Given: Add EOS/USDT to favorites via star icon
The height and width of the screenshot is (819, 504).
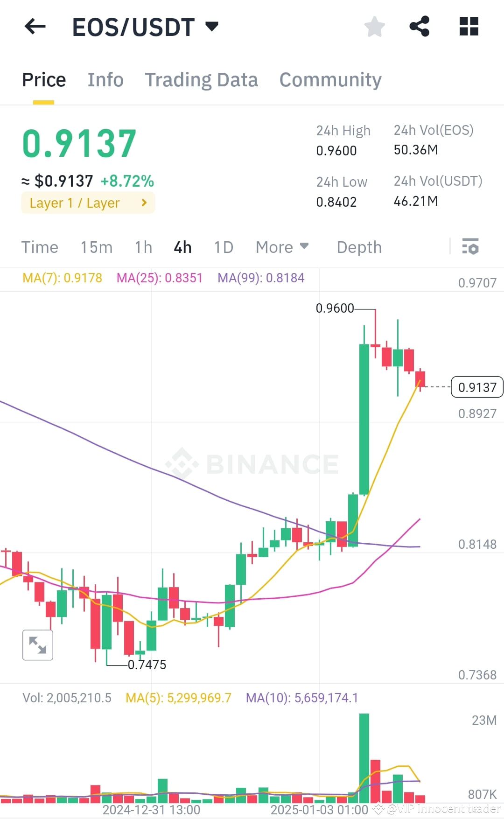Looking at the screenshot, I should pyautogui.click(x=374, y=27).
